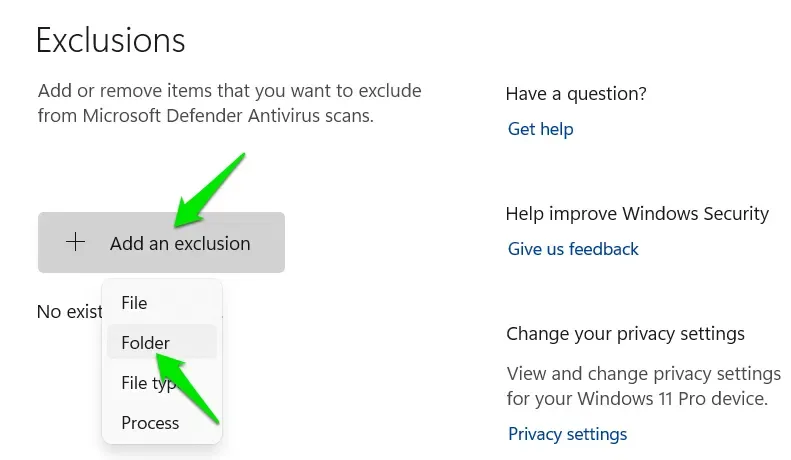Click the 'Have a question?' heading
Viewport: 791px width, 460px height.
tap(576, 94)
